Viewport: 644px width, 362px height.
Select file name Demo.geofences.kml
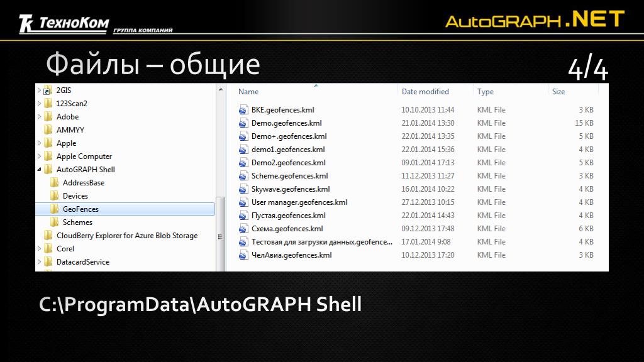[x=287, y=123]
